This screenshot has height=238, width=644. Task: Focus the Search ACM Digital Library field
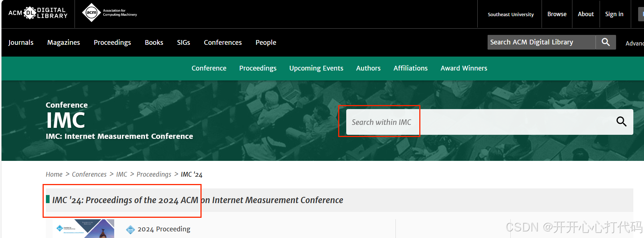click(x=541, y=42)
